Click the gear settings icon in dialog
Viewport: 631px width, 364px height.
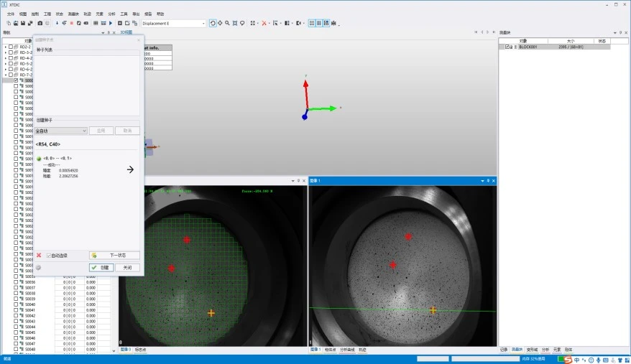pyautogui.click(x=39, y=268)
